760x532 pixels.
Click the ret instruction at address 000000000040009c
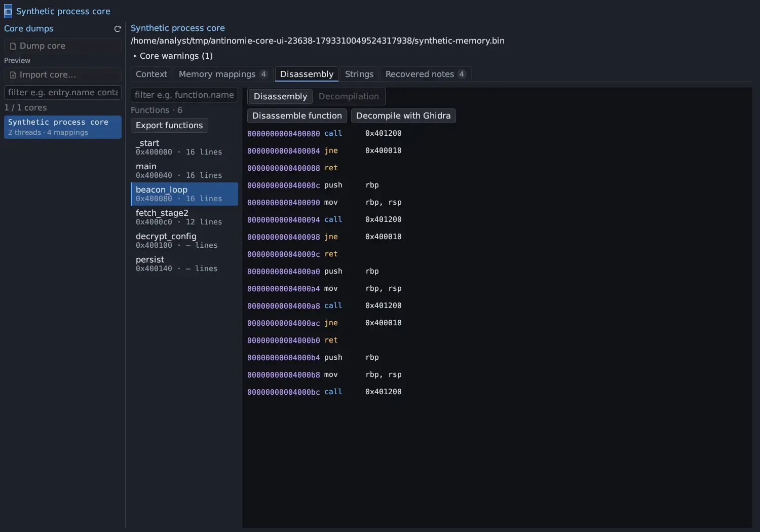331,254
